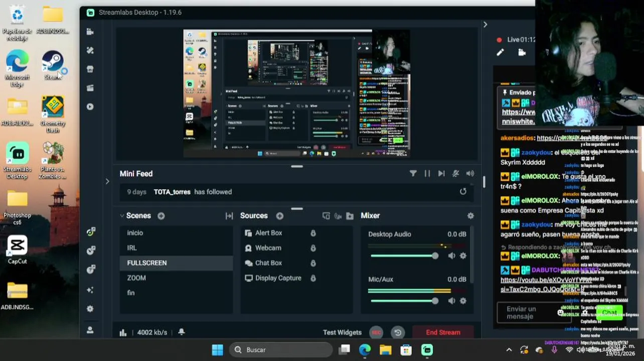The width and height of the screenshot is (644, 361).
Task: Collapse the chat panel chevron
Action: [485, 25]
